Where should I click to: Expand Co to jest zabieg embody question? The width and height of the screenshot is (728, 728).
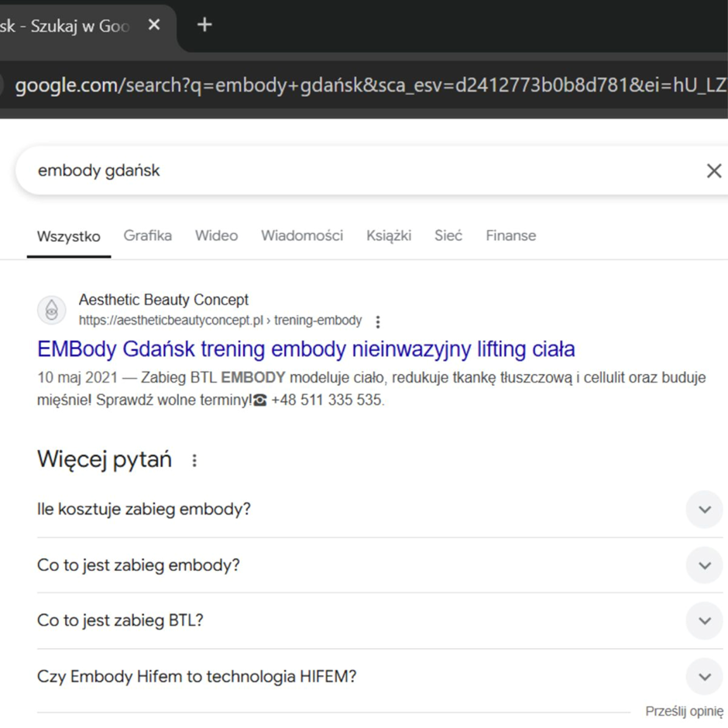point(705,565)
